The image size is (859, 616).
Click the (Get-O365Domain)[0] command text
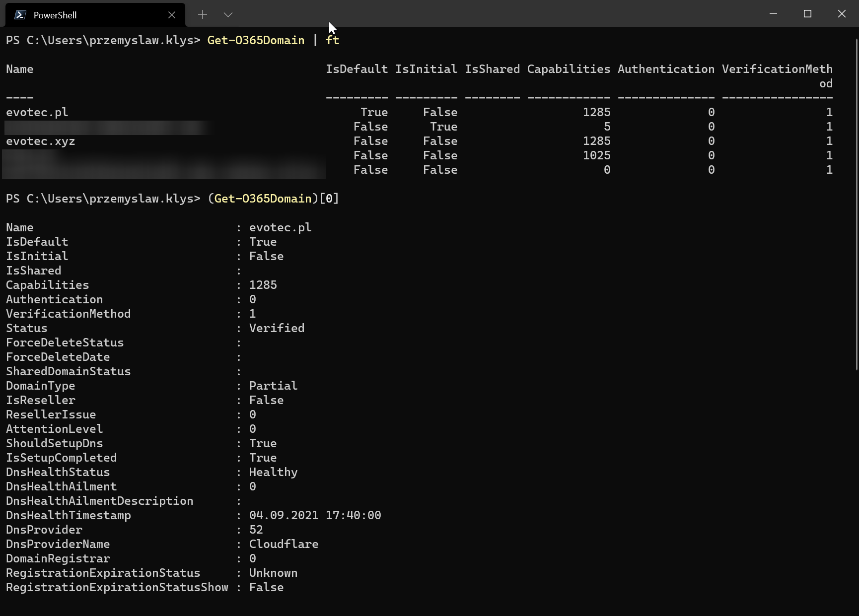point(273,199)
